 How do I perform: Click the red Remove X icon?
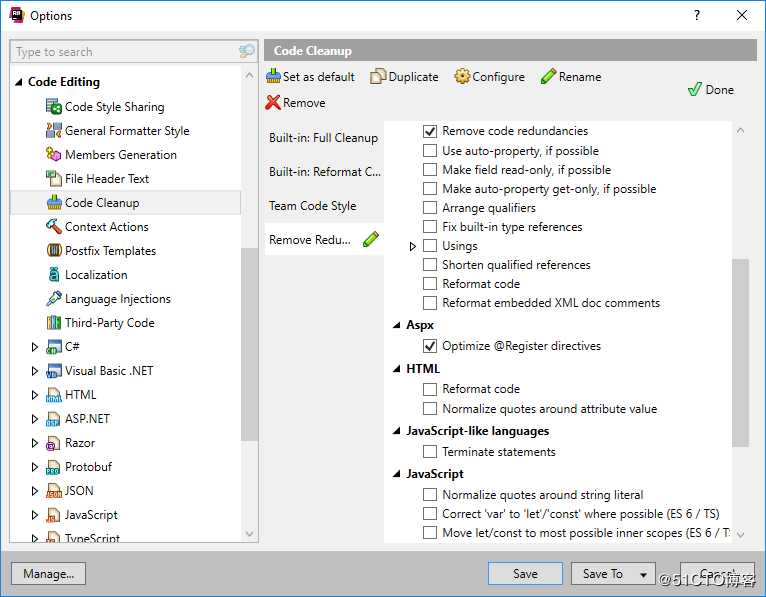(273, 103)
